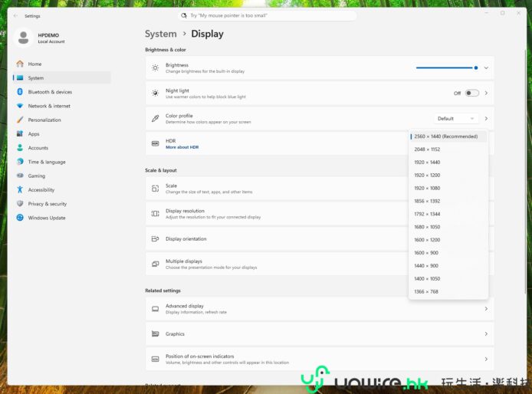Viewport: 532px width, 394px height.
Task: Click the Accounts person icon
Action: coord(20,148)
